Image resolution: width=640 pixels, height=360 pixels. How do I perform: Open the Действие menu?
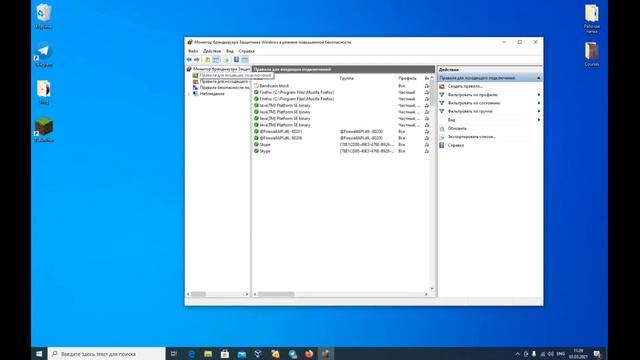point(212,51)
